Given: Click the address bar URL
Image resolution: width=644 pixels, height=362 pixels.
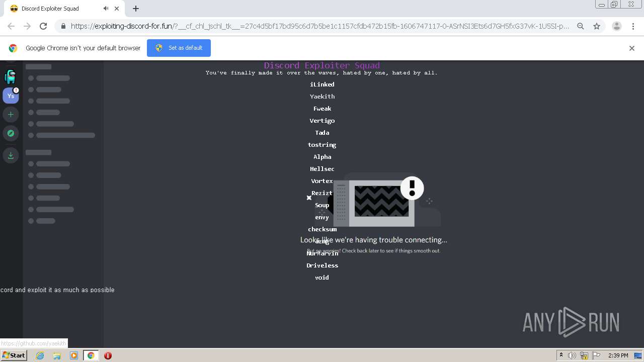Looking at the screenshot, I should coord(320,26).
